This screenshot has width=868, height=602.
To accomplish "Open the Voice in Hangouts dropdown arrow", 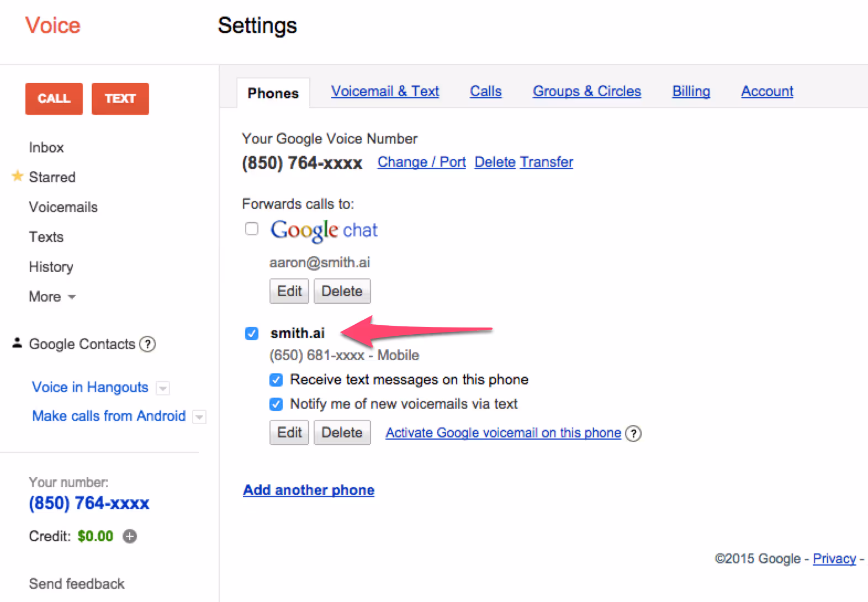I will [163, 388].
